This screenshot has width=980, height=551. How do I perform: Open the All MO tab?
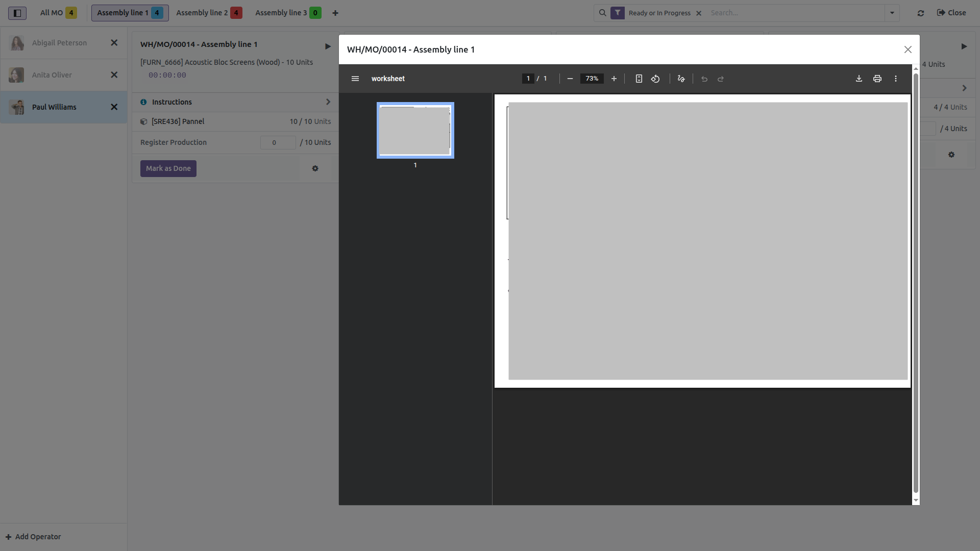[58, 13]
